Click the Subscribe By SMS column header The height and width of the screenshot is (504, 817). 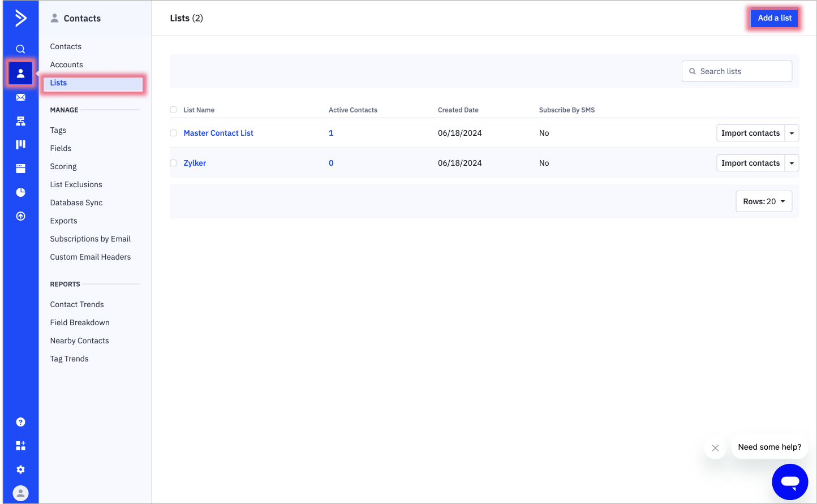coord(567,110)
